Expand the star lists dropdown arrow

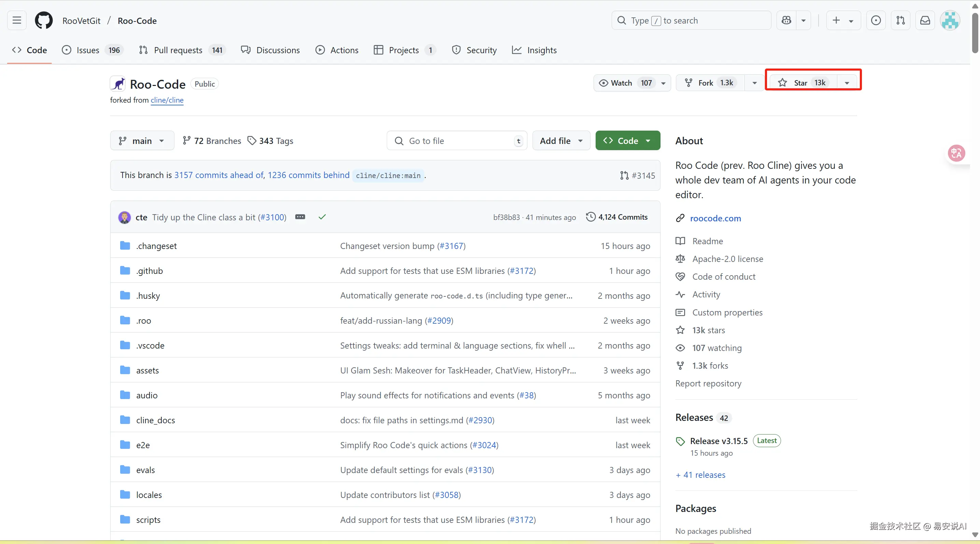tap(847, 83)
